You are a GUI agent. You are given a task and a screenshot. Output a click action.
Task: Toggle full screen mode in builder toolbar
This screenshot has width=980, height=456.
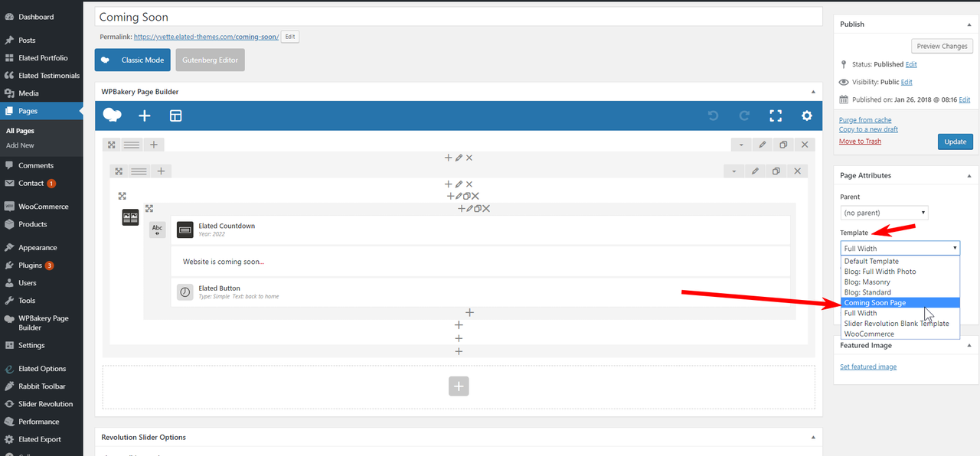[776, 116]
